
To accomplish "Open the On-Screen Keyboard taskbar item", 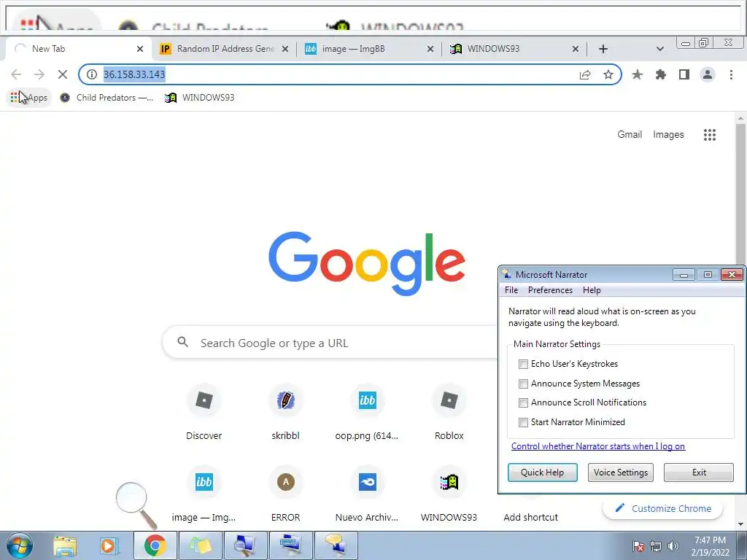I will pyautogui.click(x=290, y=545).
